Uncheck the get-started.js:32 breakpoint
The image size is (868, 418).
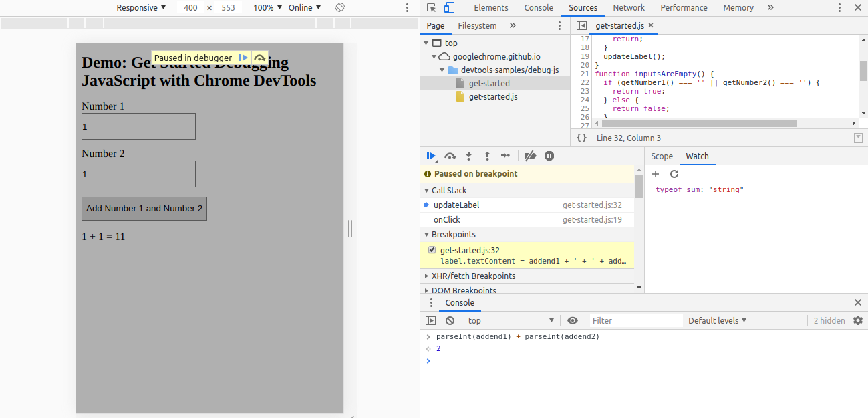point(432,250)
